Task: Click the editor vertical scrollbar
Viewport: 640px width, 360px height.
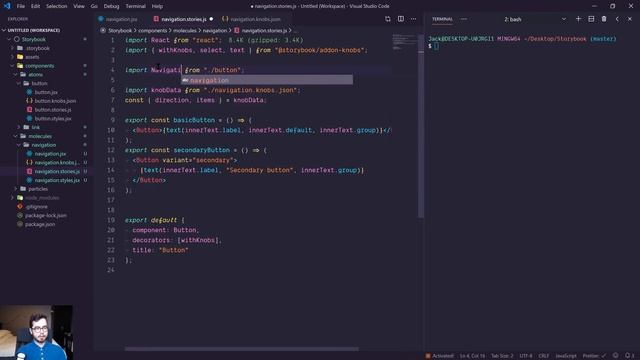Action: (x=421, y=127)
